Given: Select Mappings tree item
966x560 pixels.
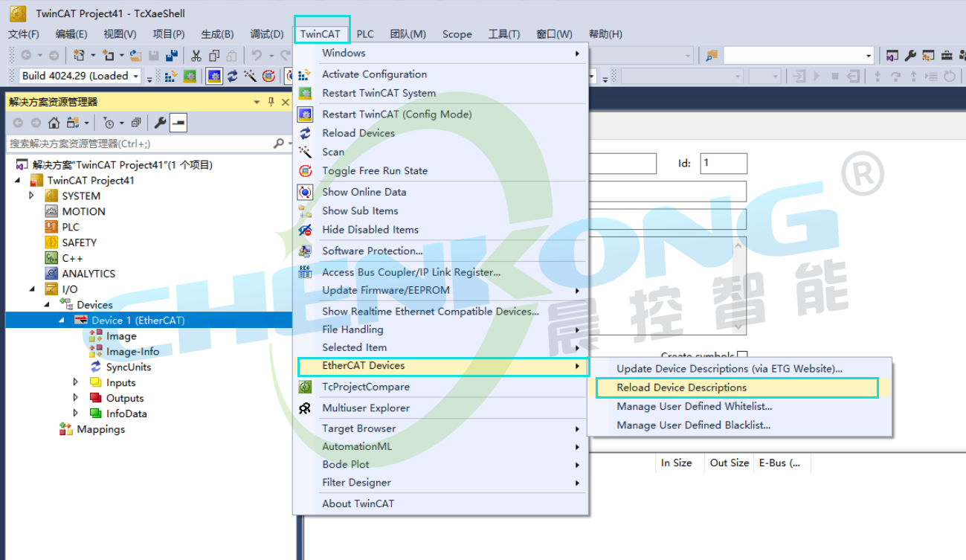Looking at the screenshot, I should (x=100, y=429).
